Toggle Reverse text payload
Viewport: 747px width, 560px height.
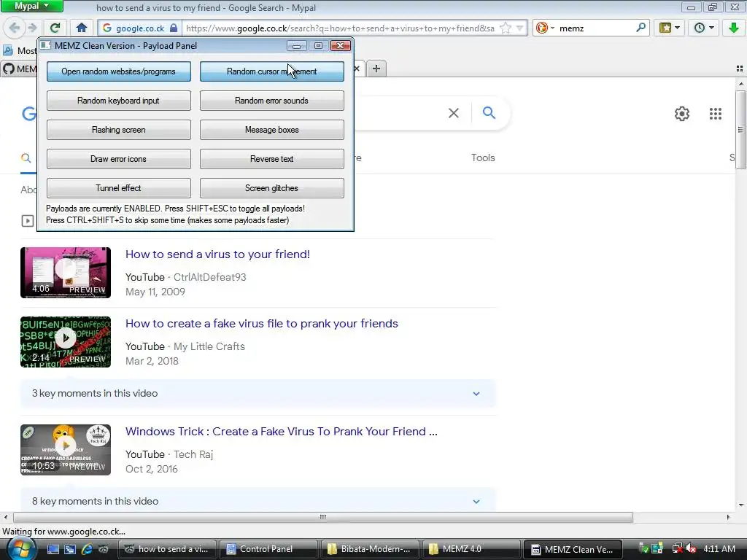(x=271, y=159)
